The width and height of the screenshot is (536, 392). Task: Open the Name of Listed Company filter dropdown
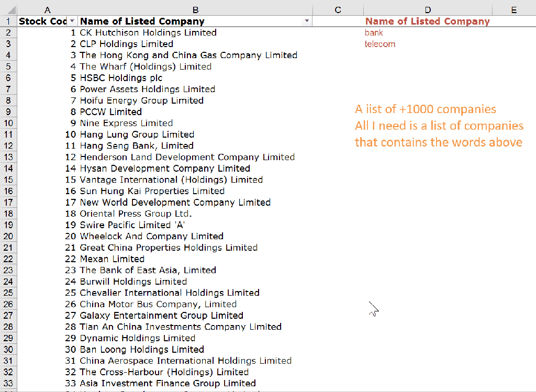pyautogui.click(x=306, y=21)
